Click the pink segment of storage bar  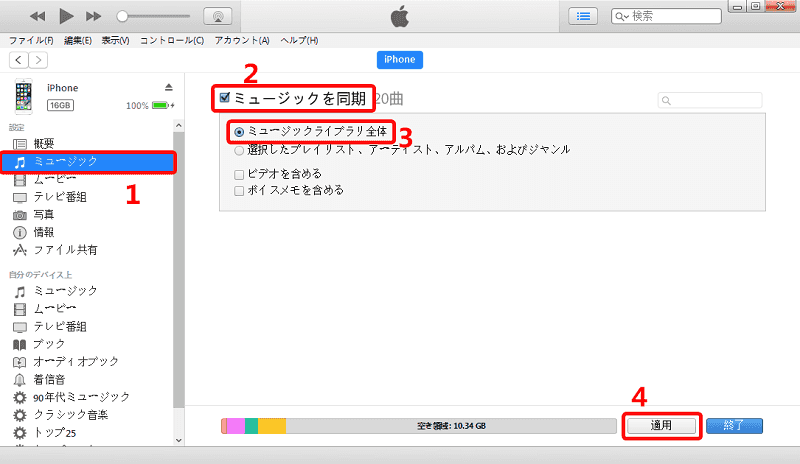(236, 426)
